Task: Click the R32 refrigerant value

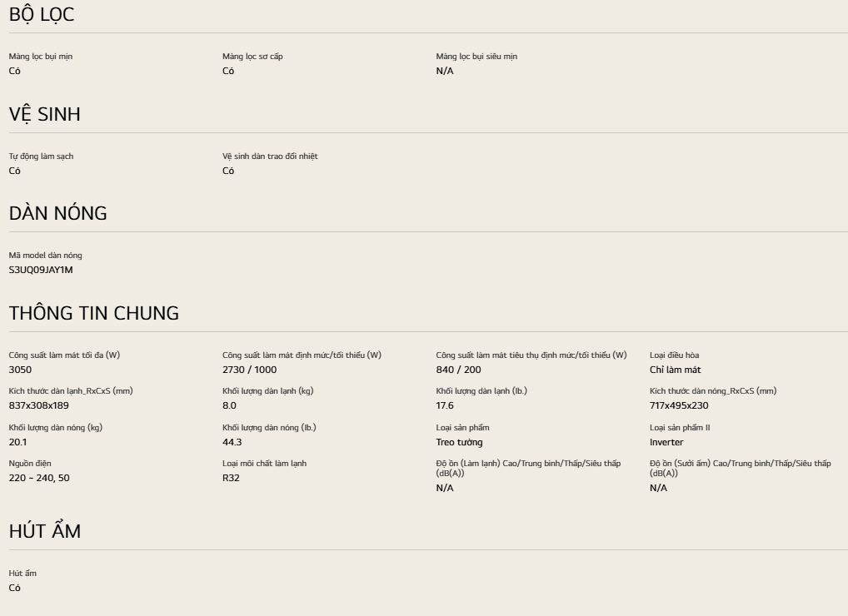Action: 231,478
